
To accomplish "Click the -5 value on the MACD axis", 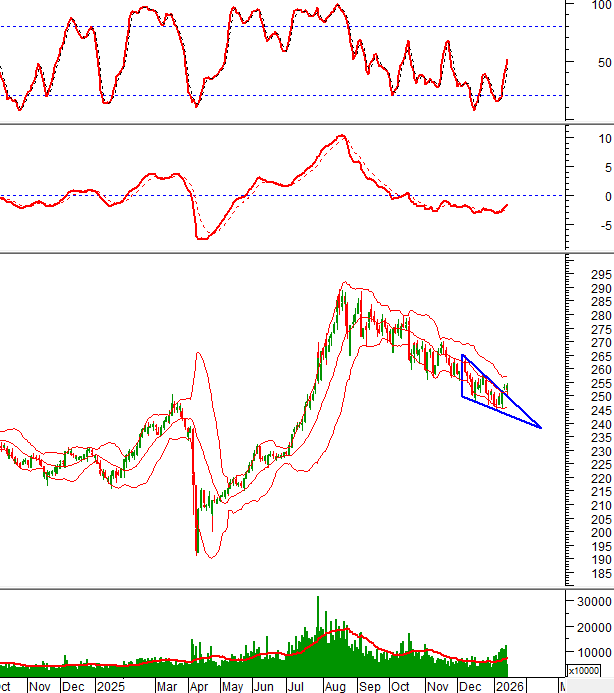I will tap(601, 225).
